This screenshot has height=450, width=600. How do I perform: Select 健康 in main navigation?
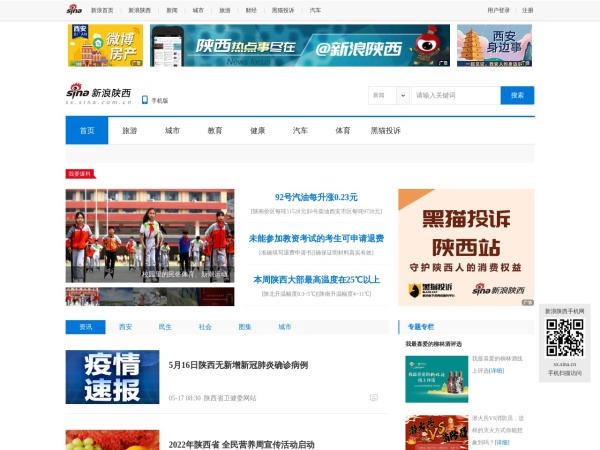point(258,130)
